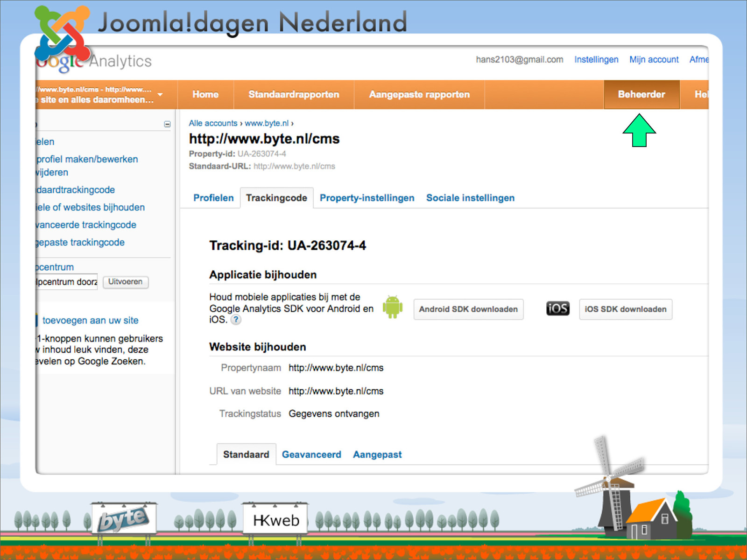Screen dimensions: 747x560
Task: Select the Standaard sub-tab
Action: (x=246, y=455)
